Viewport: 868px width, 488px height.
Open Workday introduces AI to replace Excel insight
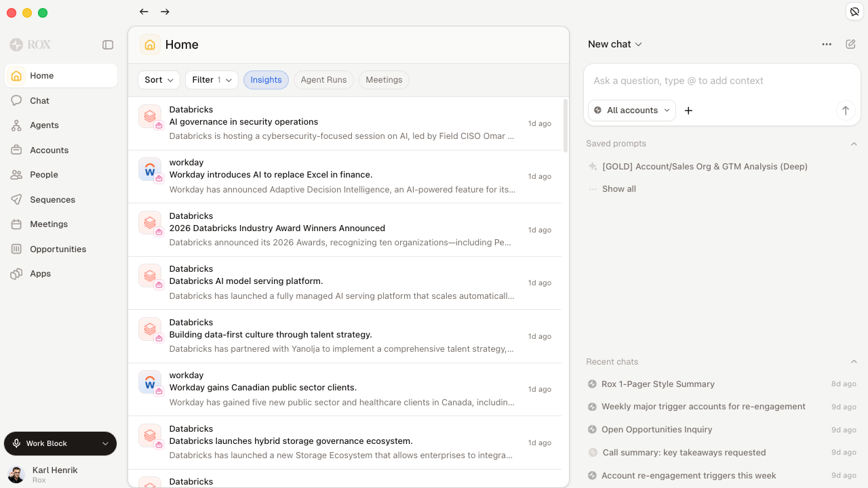(344, 176)
